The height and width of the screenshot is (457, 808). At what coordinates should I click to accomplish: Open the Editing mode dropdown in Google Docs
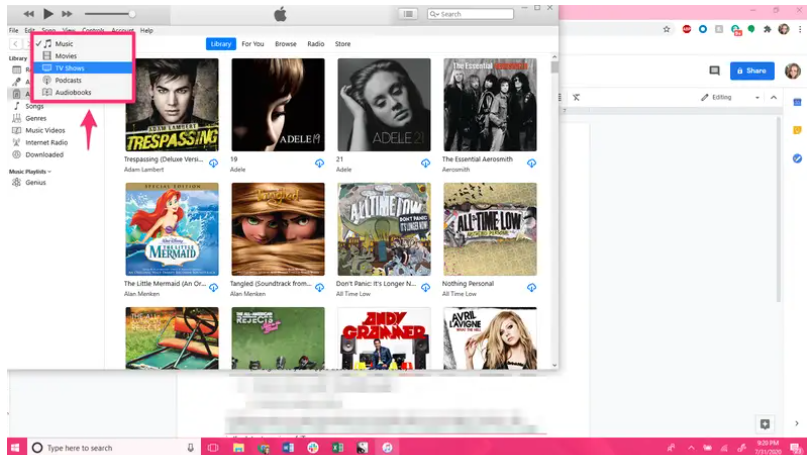click(x=730, y=97)
